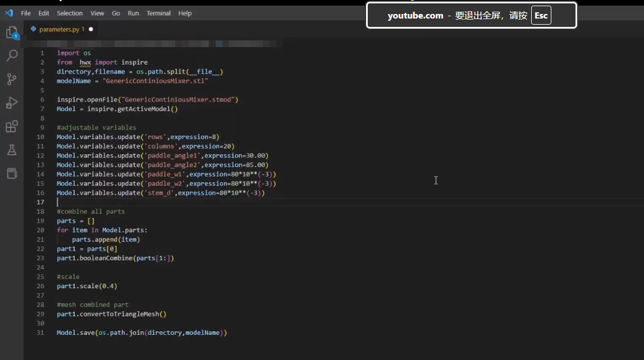This screenshot has width=644, height=360.
Task: Click the Python file icon on parameters.py tab
Action: (x=33, y=29)
